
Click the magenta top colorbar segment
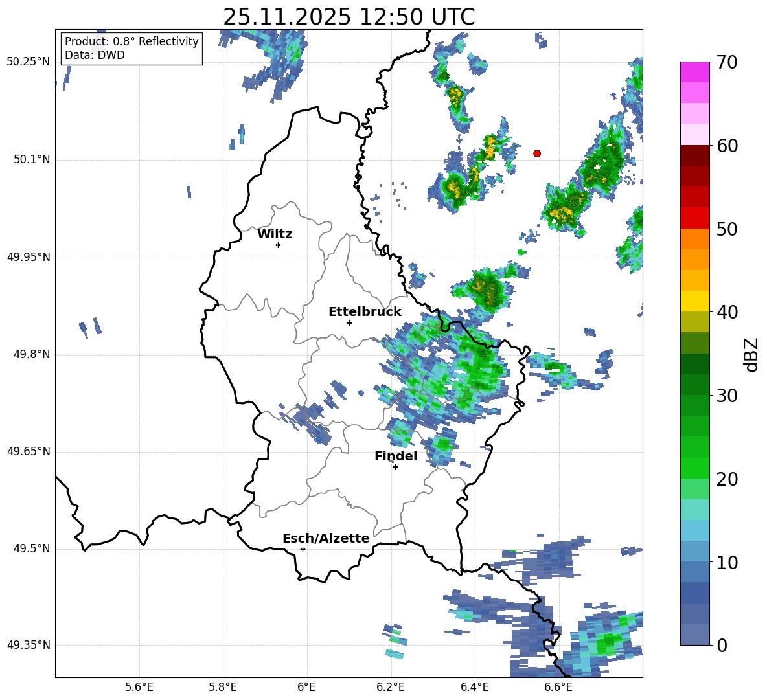[x=694, y=72]
